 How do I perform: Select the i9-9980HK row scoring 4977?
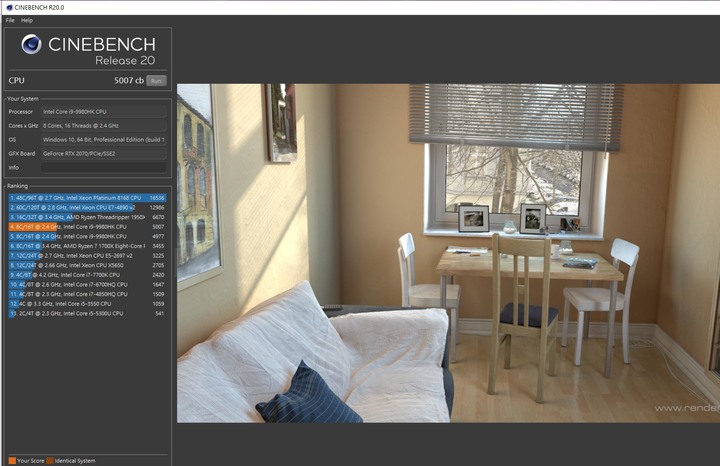pyautogui.click(x=87, y=236)
